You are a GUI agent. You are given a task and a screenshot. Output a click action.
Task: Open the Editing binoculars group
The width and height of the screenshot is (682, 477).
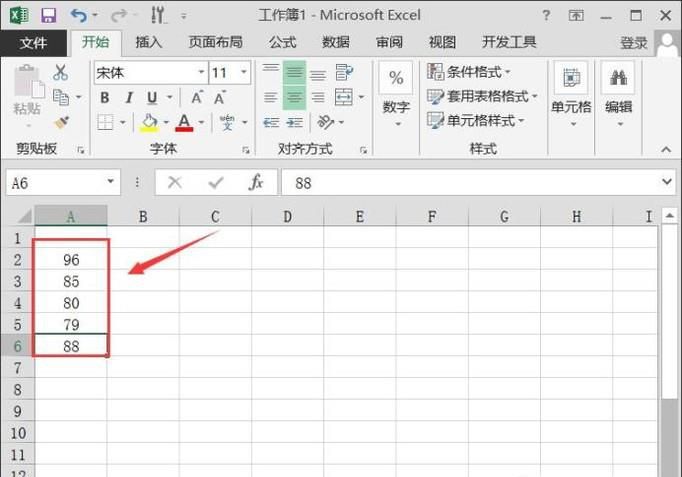(x=618, y=96)
